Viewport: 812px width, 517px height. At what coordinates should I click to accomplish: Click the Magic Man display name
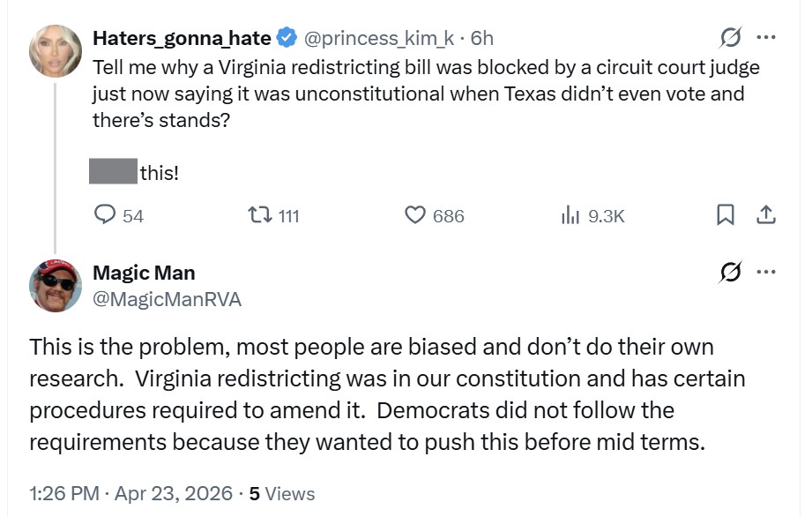(144, 273)
